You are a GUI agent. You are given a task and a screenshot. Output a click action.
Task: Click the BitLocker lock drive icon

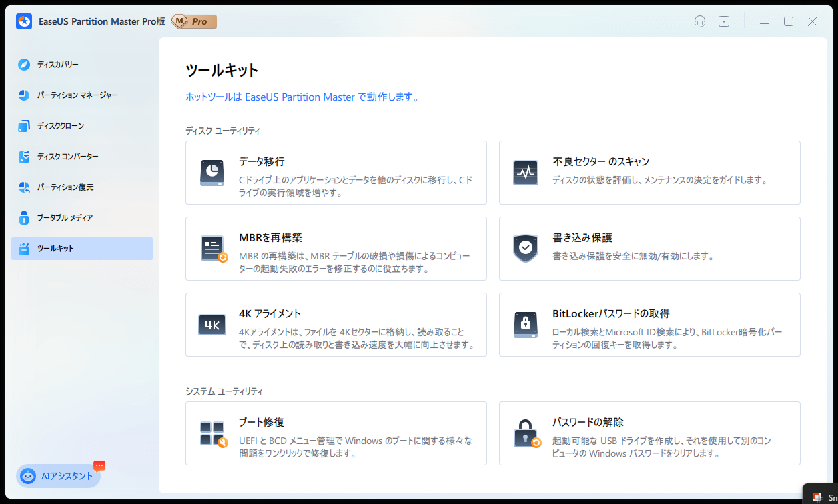point(526,325)
